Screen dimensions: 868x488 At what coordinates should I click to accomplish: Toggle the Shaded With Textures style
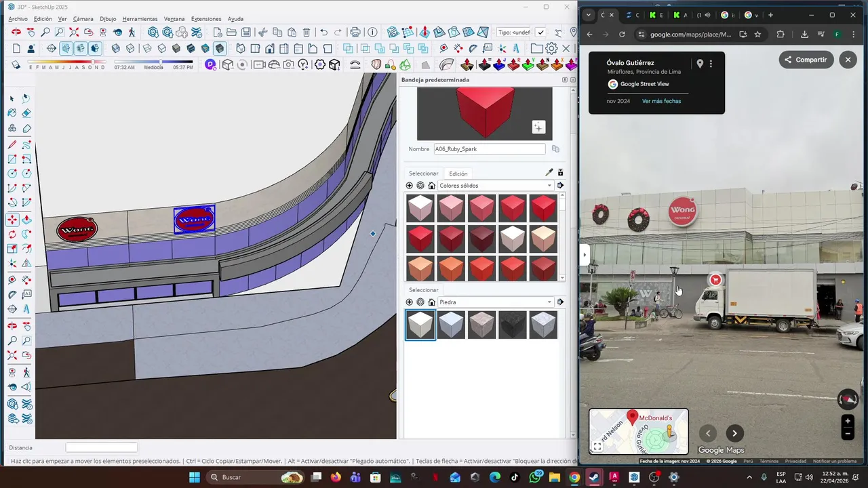(191, 48)
